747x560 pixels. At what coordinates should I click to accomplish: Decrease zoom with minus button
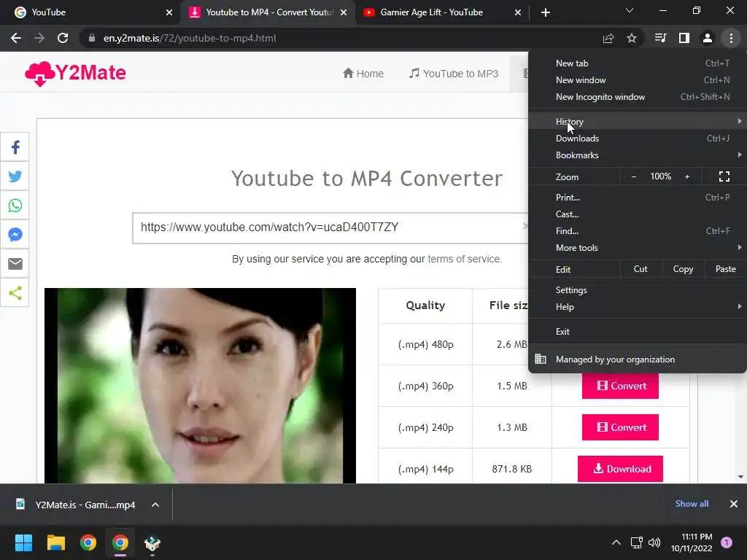pos(634,176)
